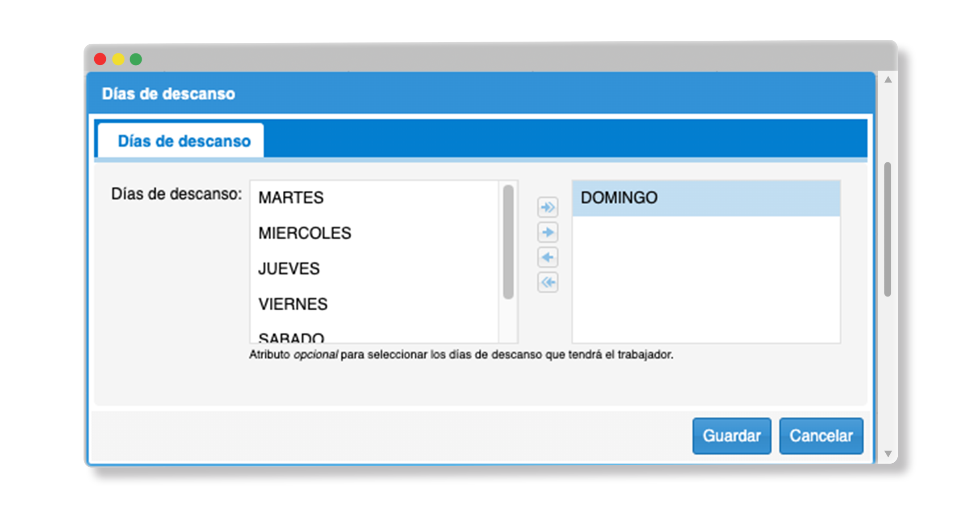Click the red close window dot
The height and width of the screenshot is (528, 980).
click(100, 59)
